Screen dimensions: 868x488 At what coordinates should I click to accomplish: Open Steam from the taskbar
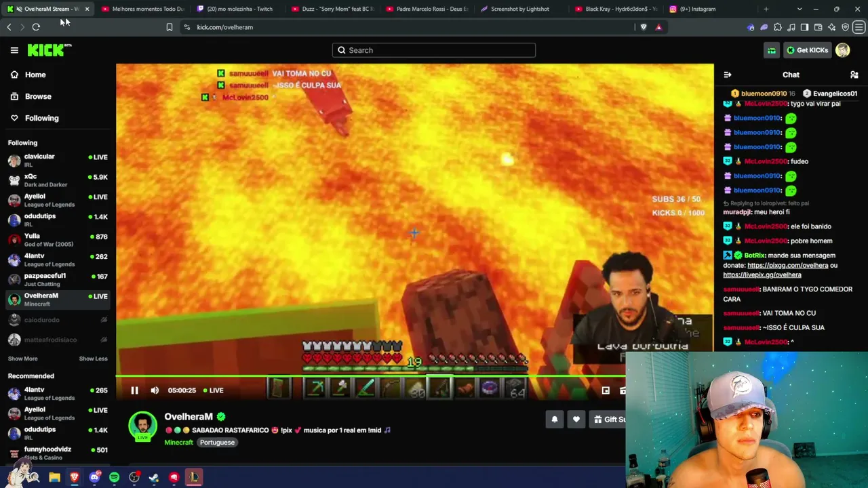(154, 477)
